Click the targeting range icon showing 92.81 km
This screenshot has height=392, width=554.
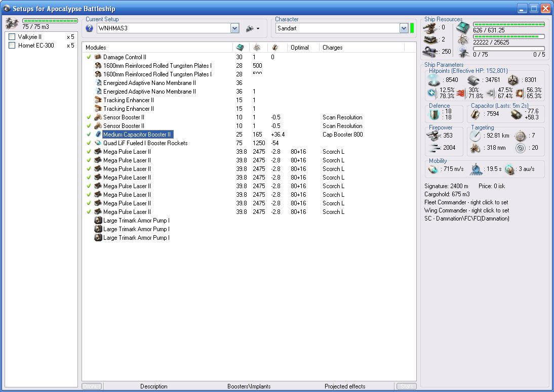476,136
